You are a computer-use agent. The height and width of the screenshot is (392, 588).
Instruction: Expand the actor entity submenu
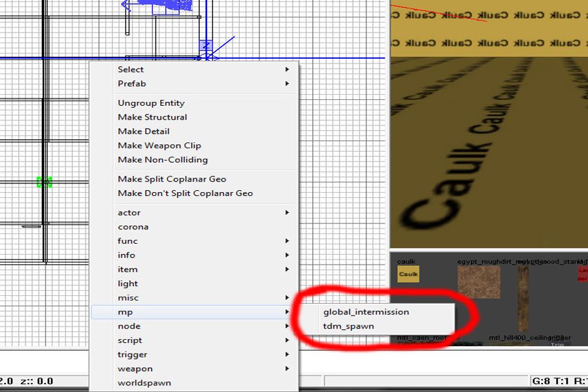point(129,213)
